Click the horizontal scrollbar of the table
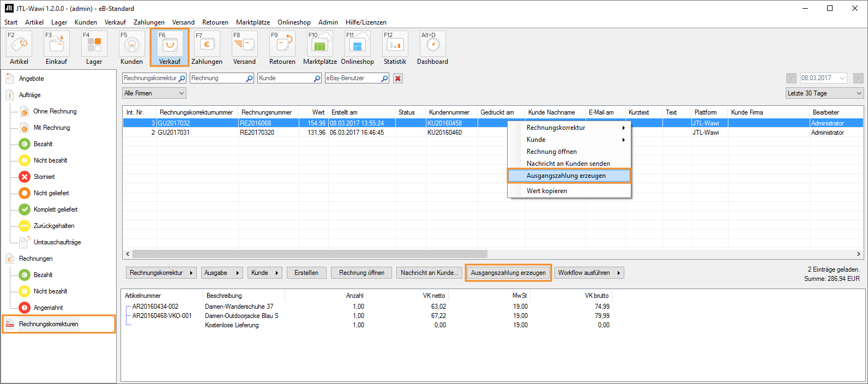The width and height of the screenshot is (868, 384). (310, 254)
